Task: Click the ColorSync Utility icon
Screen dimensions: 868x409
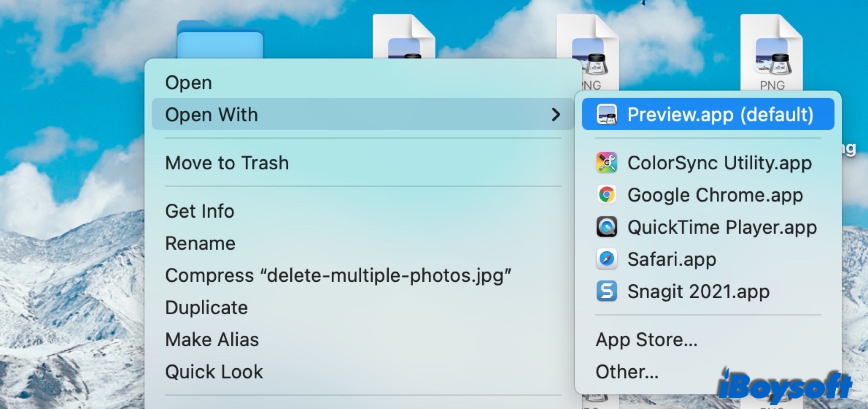Action: (x=606, y=163)
